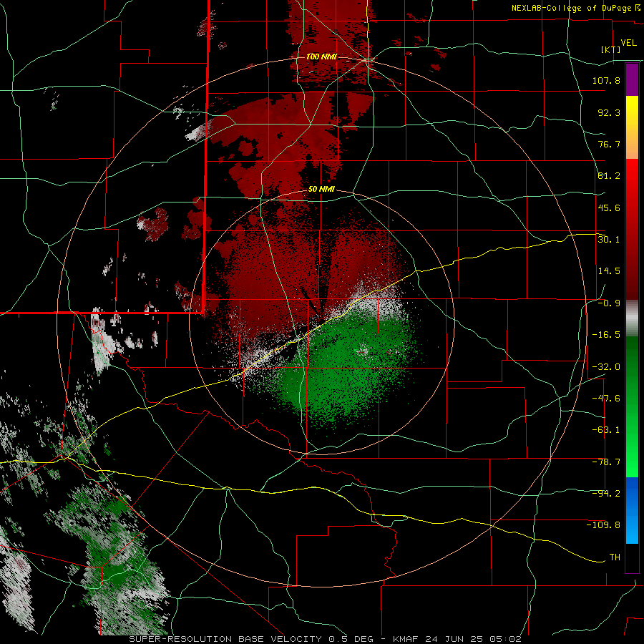The width and height of the screenshot is (644, 644).
Task: Click the [KT] units label
Action: (x=610, y=49)
